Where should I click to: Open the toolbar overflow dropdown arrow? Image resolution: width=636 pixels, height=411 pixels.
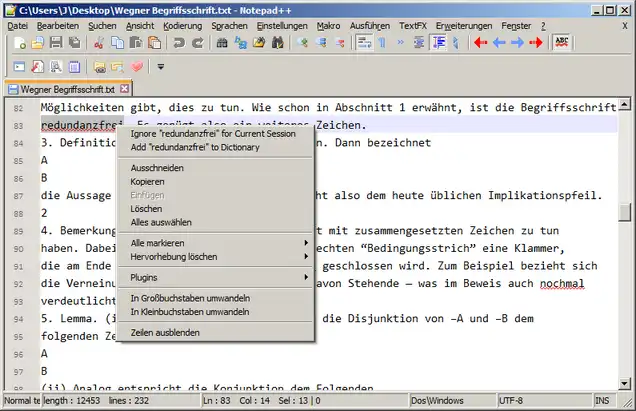tap(161, 67)
